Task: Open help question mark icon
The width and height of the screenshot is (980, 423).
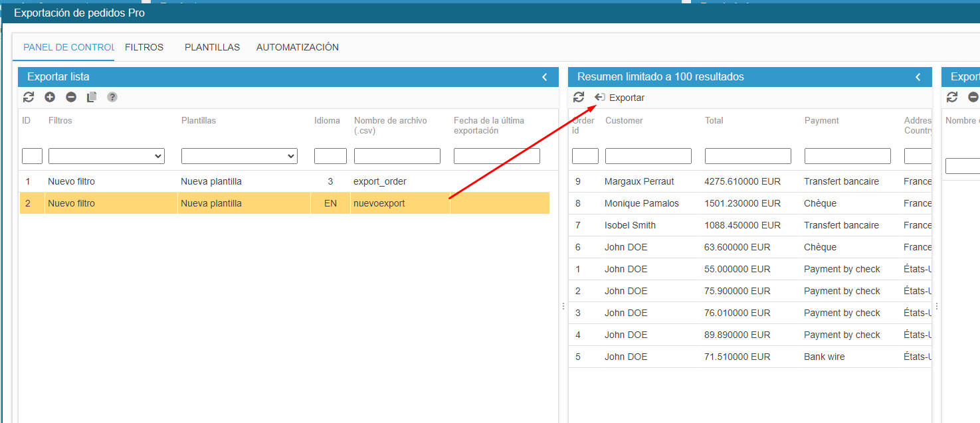Action: pos(112,98)
